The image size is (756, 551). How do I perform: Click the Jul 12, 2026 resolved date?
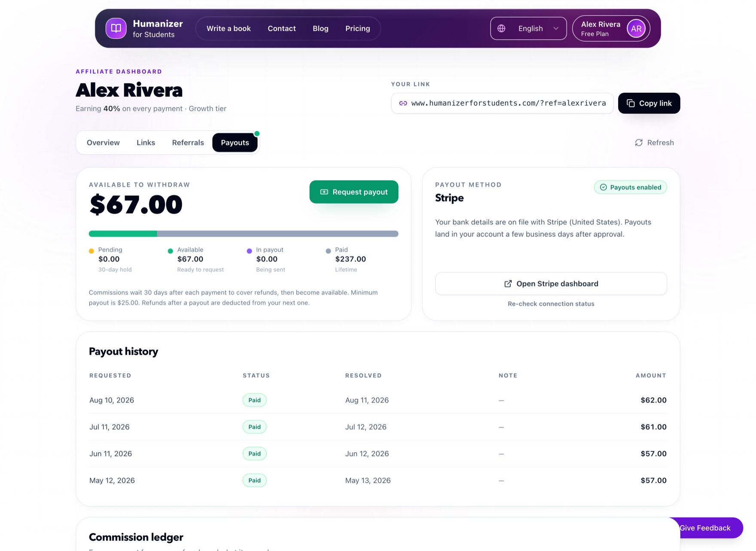(x=366, y=427)
